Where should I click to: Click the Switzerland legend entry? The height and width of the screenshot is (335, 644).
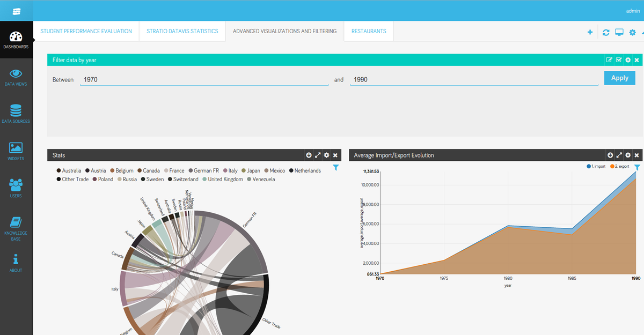point(182,179)
